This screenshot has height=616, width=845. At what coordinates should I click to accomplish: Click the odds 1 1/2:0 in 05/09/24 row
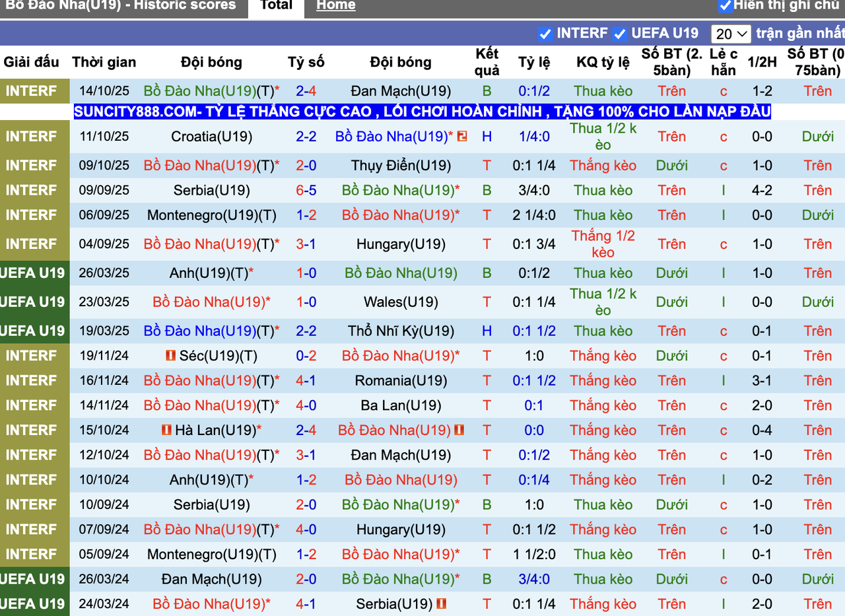tap(534, 555)
